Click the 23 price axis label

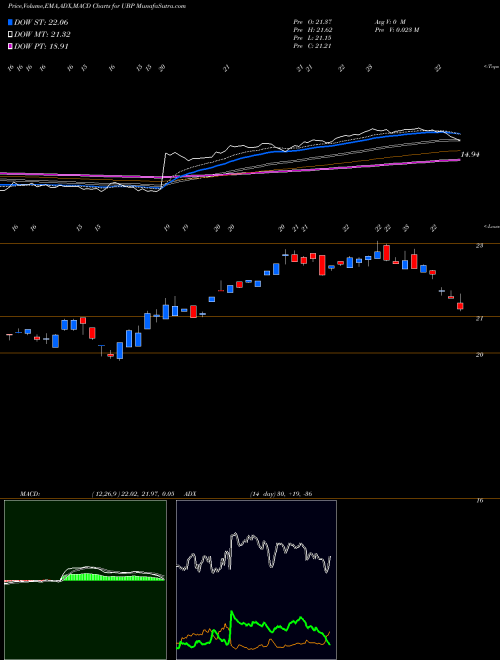click(x=479, y=246)
